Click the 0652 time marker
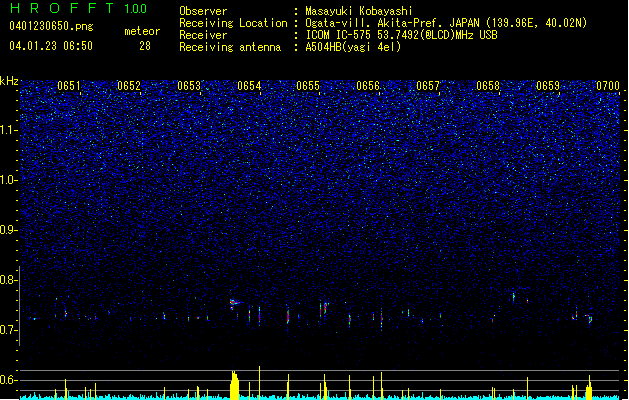Screen dimensions: 629x400 [129, 86]
